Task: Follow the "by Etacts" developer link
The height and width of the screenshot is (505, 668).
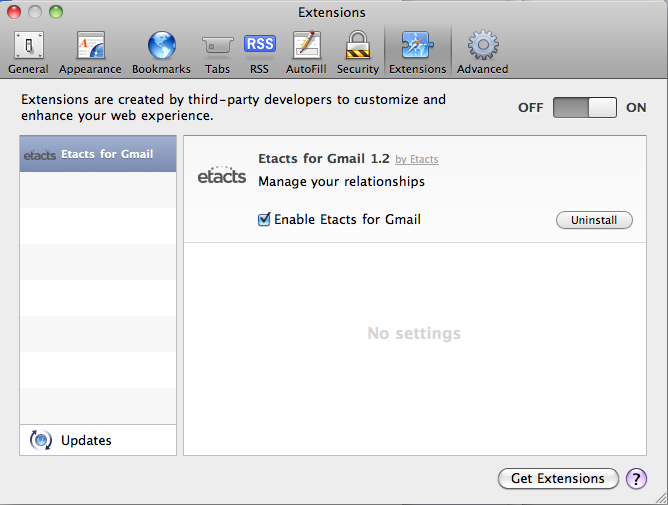Action: pyautogui.click(x=417, y=159)
